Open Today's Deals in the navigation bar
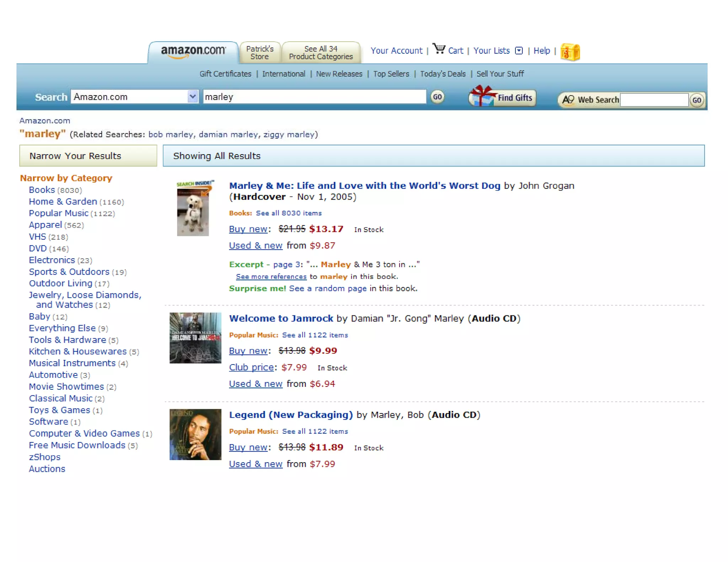728x562 pixels. (443, 74)
